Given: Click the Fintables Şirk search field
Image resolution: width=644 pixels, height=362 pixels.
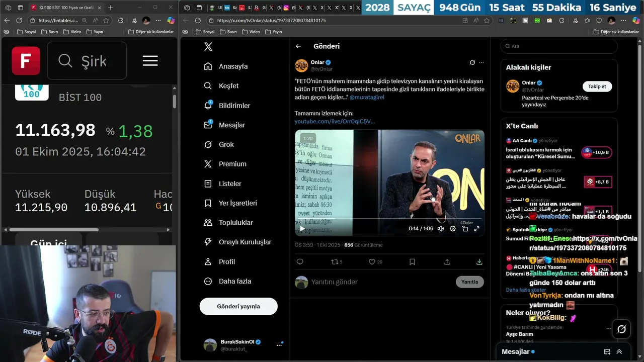Looking at the screenshot, I should tap(87, 61).
